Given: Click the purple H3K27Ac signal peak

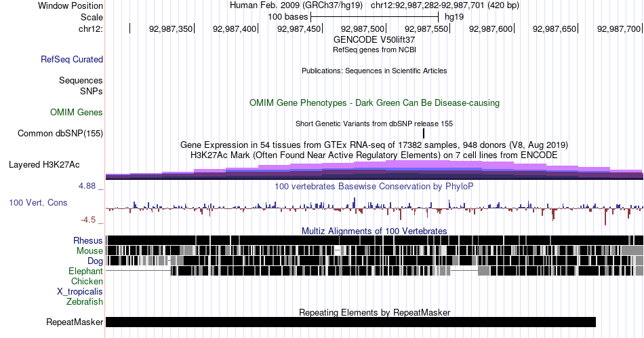Looking at the screenshot, I should point(418,164).
